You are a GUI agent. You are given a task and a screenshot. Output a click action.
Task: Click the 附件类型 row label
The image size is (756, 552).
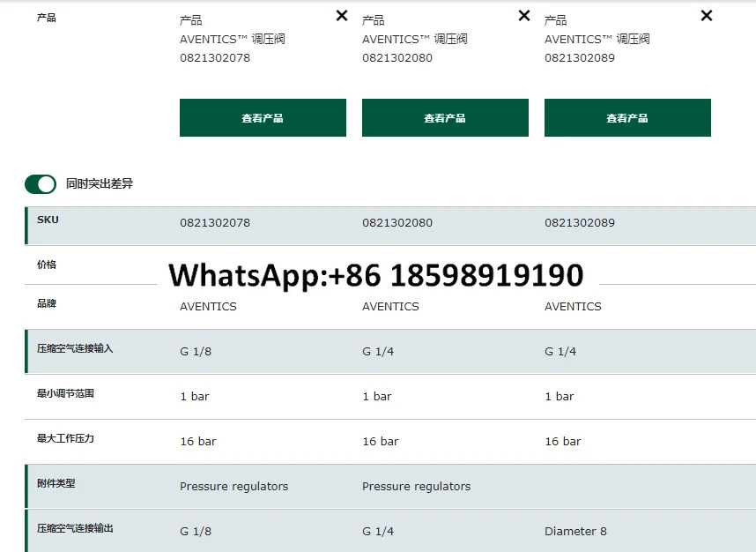(56, 483)
